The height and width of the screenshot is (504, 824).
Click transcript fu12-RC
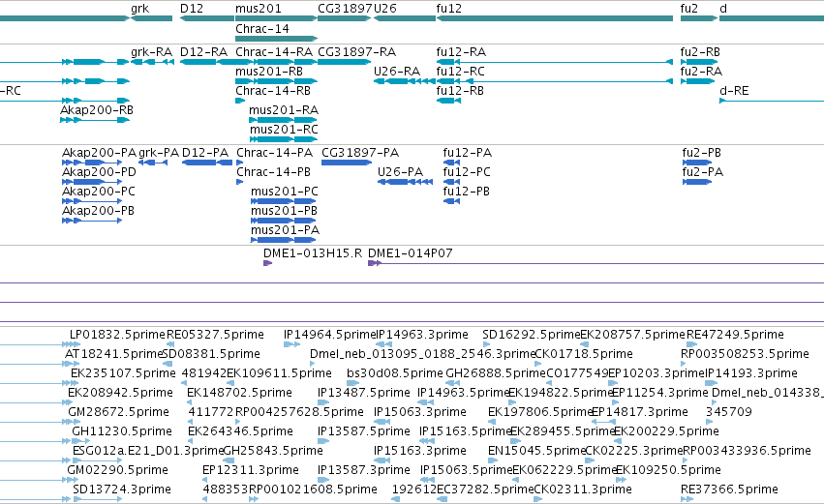point(460,72)
